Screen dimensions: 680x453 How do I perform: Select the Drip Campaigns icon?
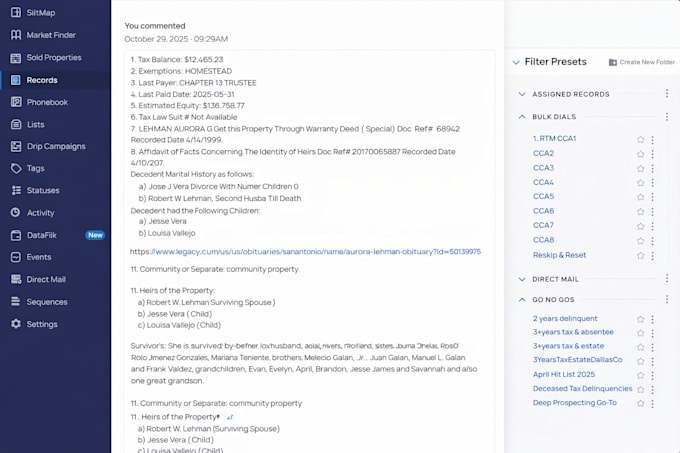point(16,147)
